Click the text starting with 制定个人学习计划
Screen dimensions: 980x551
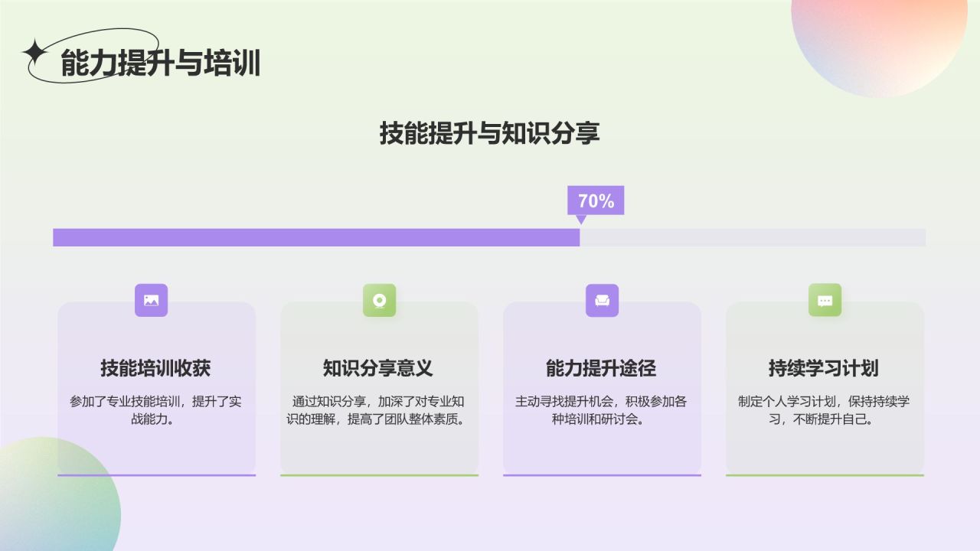[x=824, y=411]
